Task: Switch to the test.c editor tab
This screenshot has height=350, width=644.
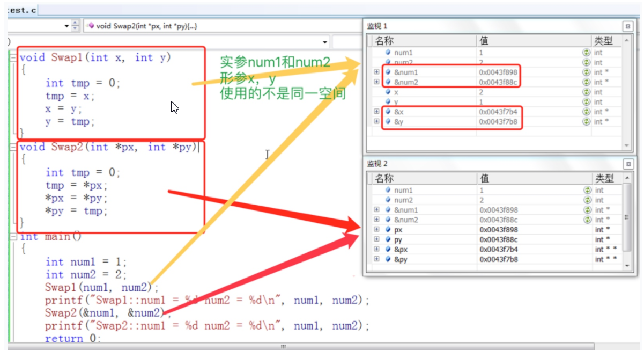Action: point(22,10)
